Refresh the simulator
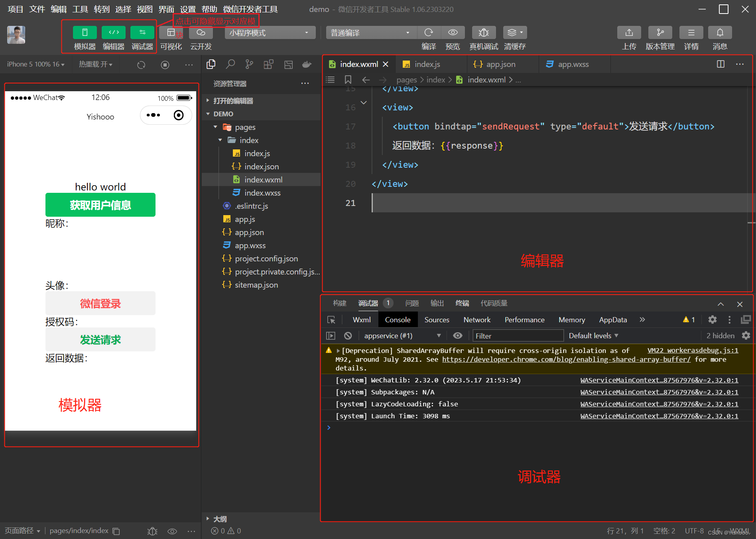The height and width of the screenshot is (539, 756). pyautogui.click(x=141, y=65)
